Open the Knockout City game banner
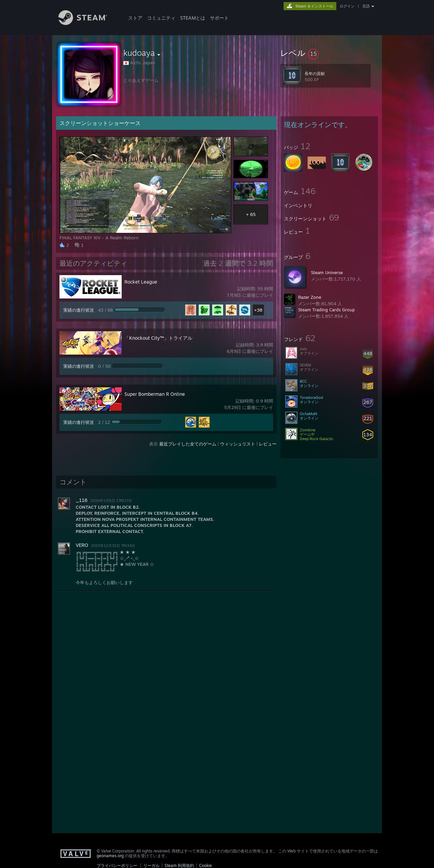 coord(91,343)
